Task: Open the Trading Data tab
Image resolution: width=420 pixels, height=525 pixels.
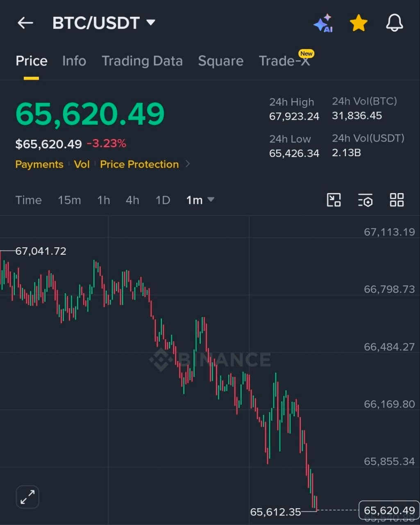Action: 142,61
